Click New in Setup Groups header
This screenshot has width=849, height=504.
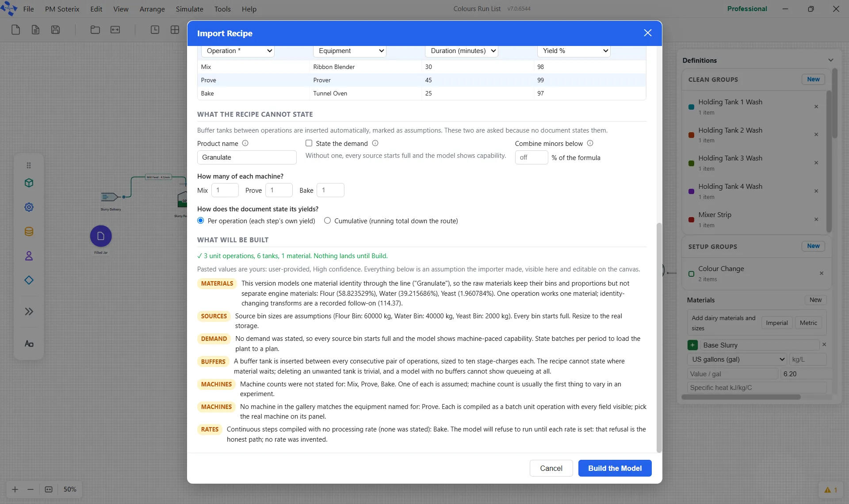coord(813,246)
